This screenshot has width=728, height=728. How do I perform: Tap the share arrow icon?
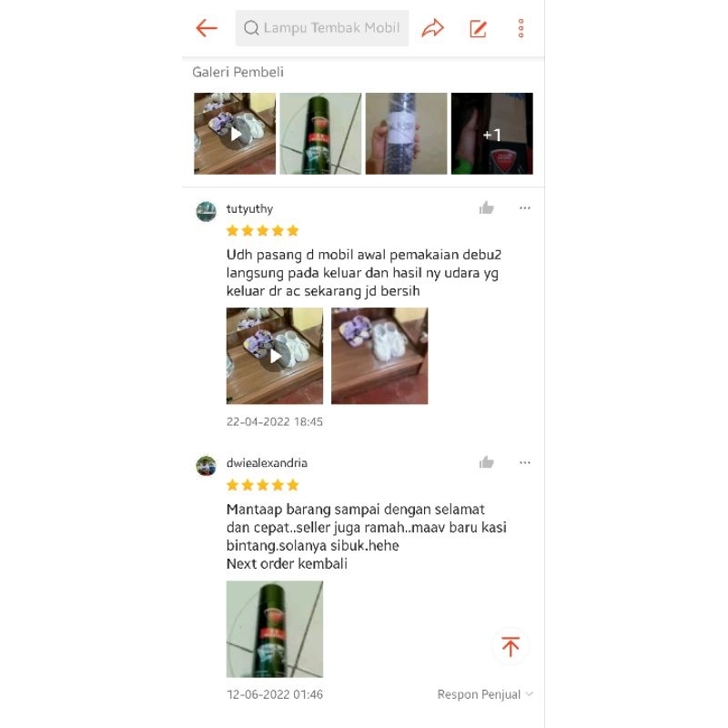point(433,28)
